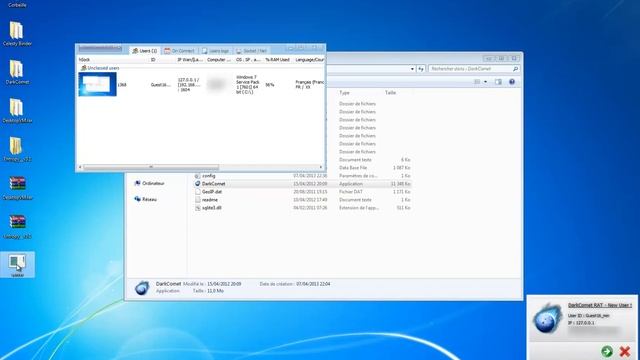Sort by the Type column header
This screenshot has width=640, height=360.
(x=344, y=93)
